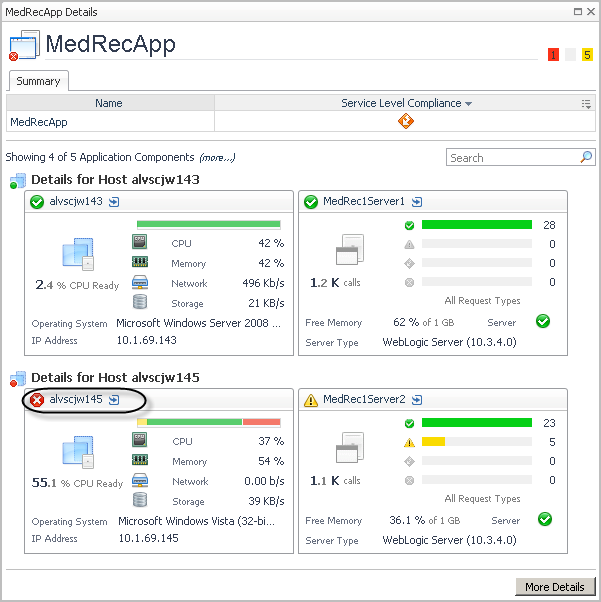Image resolution: width=601 pixels, height=602 pixels.
Task: Click drill-down arrow icon next to alvscjw143
Action: pos(114,202)
